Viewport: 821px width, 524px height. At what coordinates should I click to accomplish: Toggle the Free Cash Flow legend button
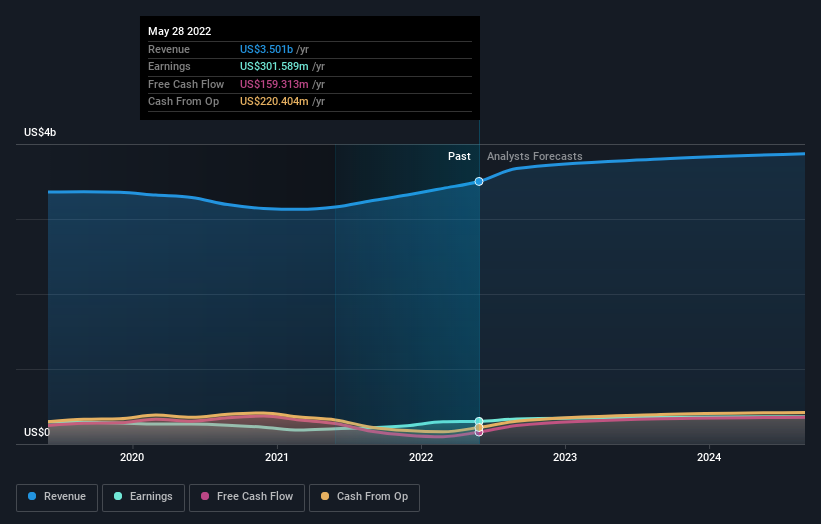click(x=247, y=497)
